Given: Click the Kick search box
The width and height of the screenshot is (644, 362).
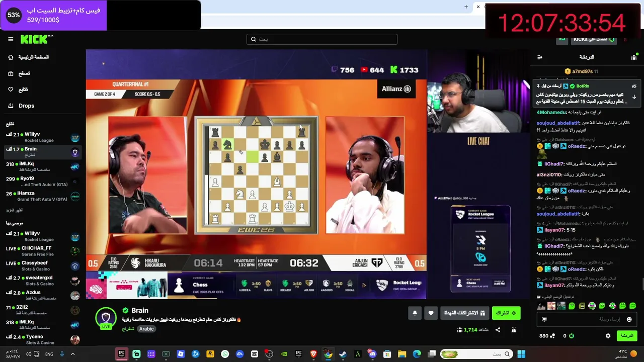Looking at the screenshot, I should pos(322,39).
